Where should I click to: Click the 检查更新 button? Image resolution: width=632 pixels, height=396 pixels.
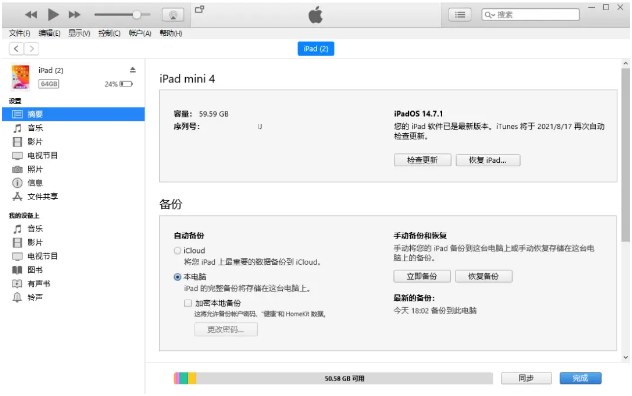422,160
